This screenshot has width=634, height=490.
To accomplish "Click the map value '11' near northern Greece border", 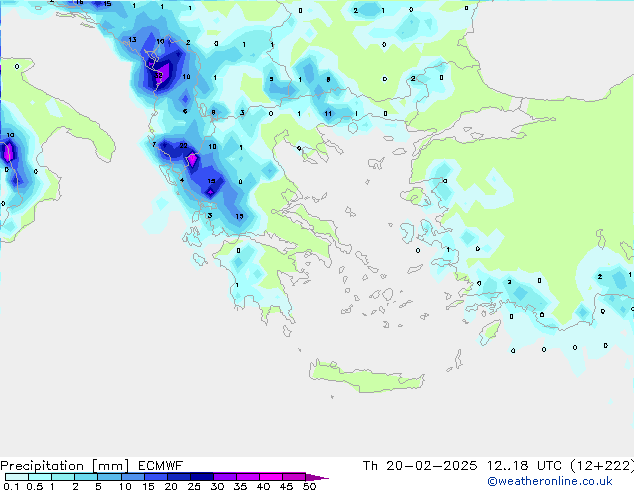I will (328, 114).
